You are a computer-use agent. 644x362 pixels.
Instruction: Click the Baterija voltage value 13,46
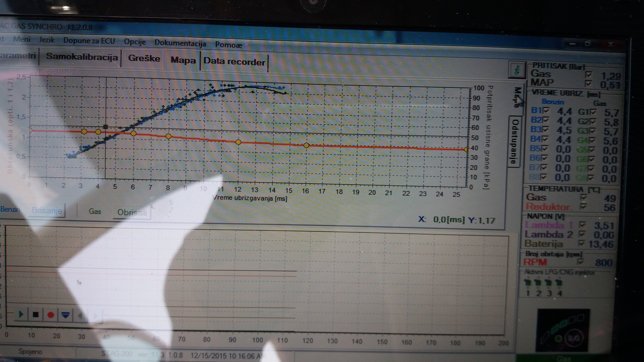[601, 244]
